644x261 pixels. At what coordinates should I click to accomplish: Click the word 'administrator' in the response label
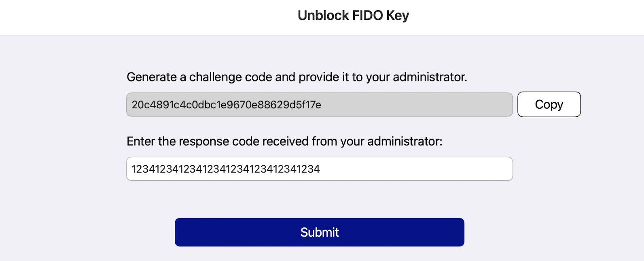tap(404, 141)
